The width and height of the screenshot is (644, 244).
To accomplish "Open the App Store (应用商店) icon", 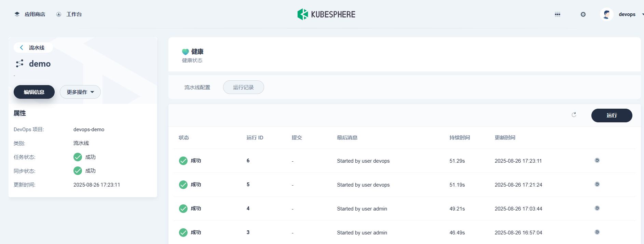I will [x=17, y=14].
